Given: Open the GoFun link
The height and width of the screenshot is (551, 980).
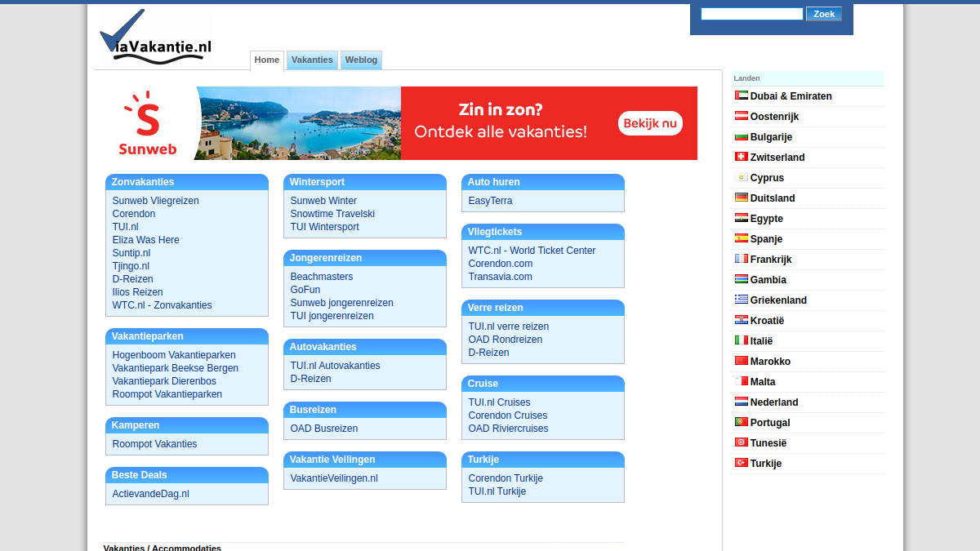Looking at the screenshot, I should tap(305, 290).
